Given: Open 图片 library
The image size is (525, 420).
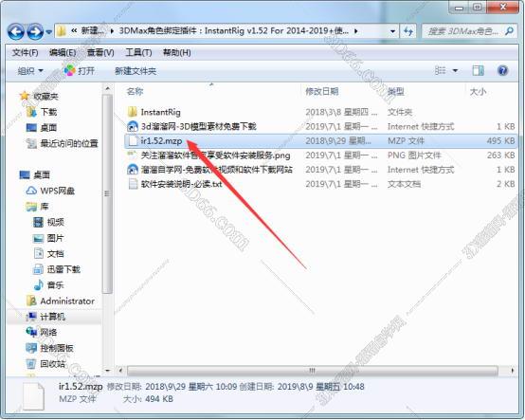Looking at the screenshot, I should [x=48, y=238].
